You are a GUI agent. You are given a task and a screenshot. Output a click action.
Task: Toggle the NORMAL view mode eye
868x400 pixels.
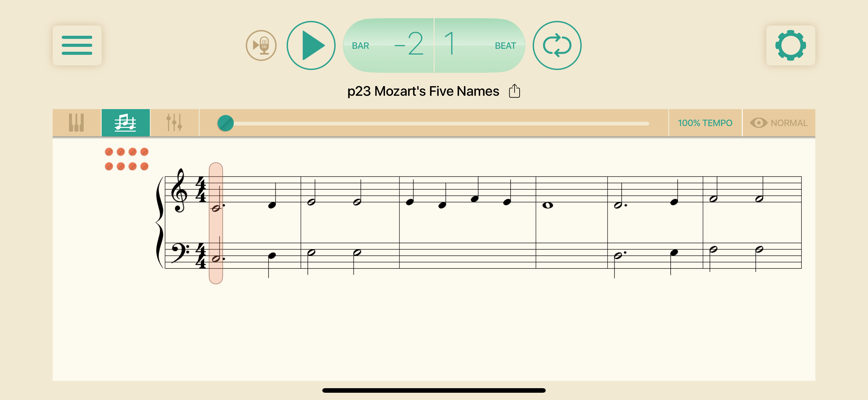tap(778, 123)
